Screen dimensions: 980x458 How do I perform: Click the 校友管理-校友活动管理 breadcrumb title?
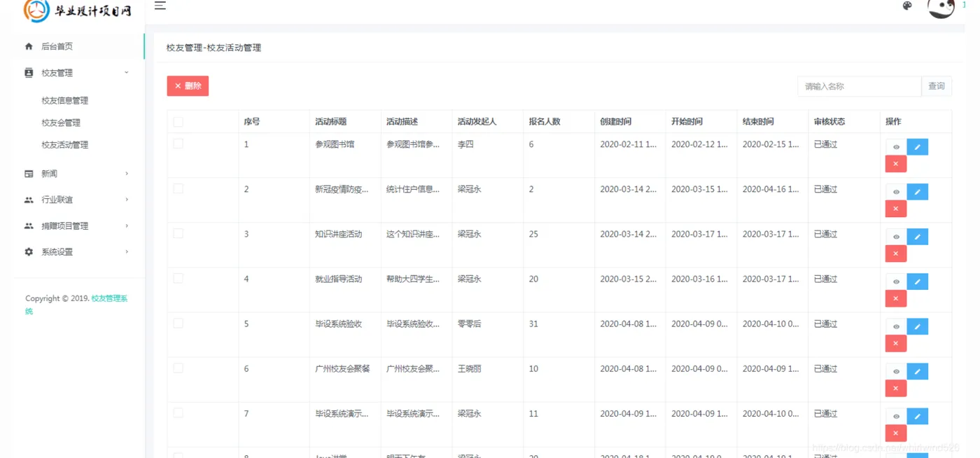tap(213, 48)
